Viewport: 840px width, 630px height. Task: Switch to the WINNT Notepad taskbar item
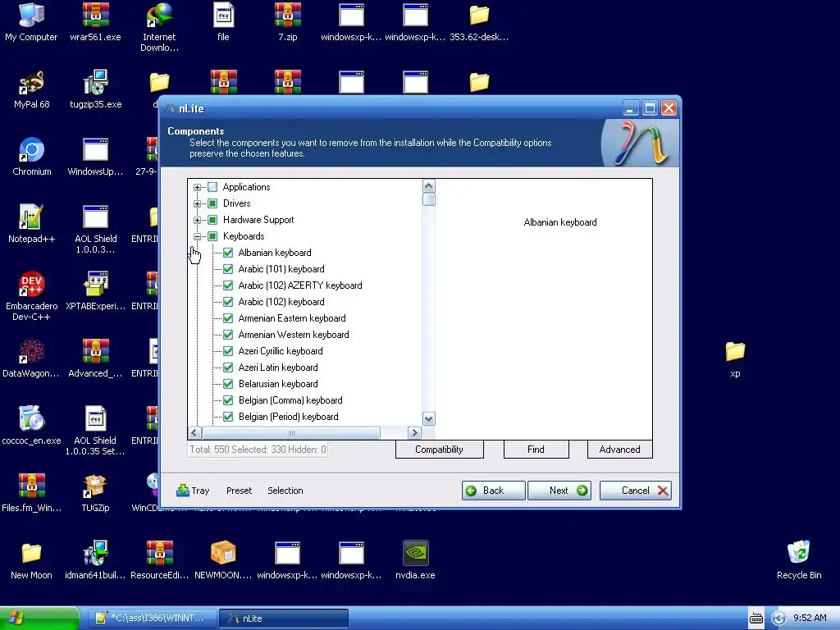pyautogui.click(x=153, y=619)
